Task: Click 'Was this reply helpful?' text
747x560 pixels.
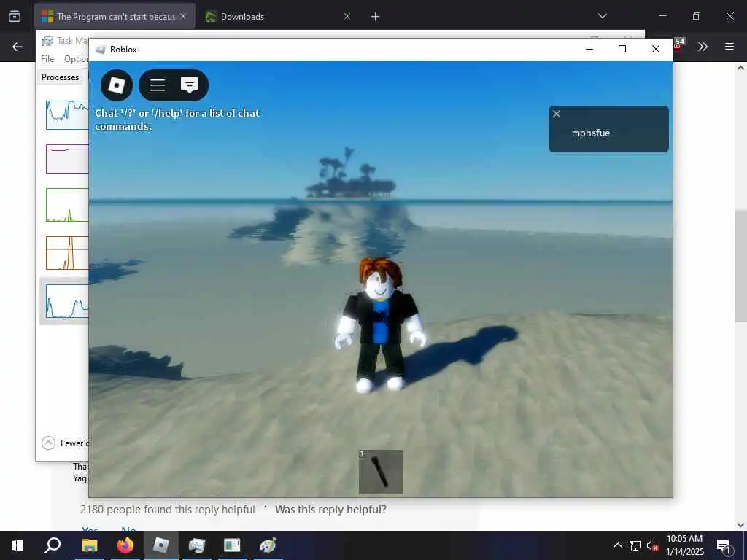Action: pos(330,510)
